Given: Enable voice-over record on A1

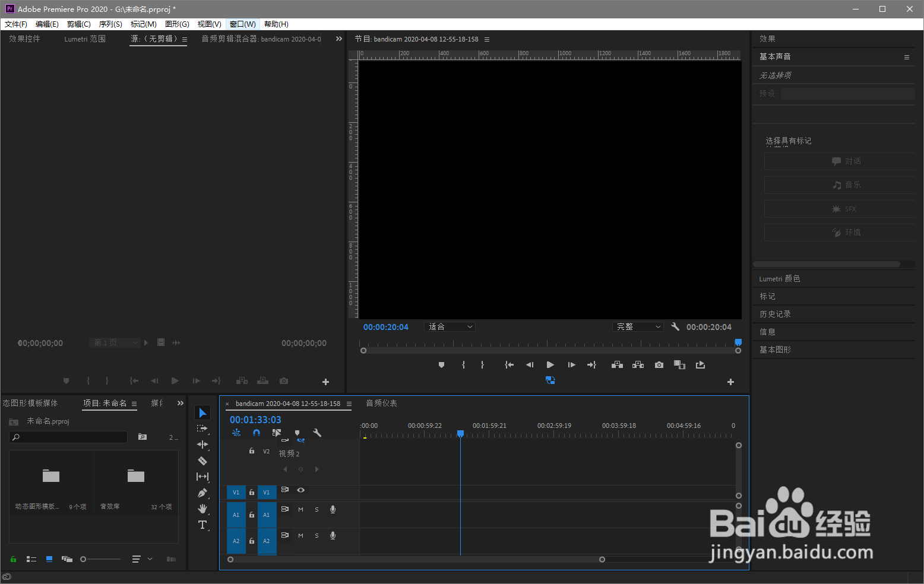Looking at the screenshot, I should pyautogui.click(x=333, y=510).
